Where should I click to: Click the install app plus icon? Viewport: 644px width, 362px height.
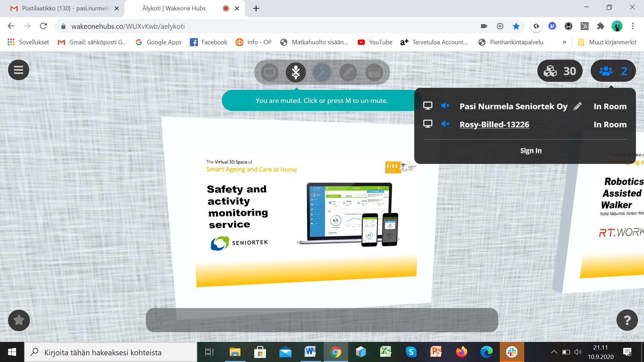point(500,26)
